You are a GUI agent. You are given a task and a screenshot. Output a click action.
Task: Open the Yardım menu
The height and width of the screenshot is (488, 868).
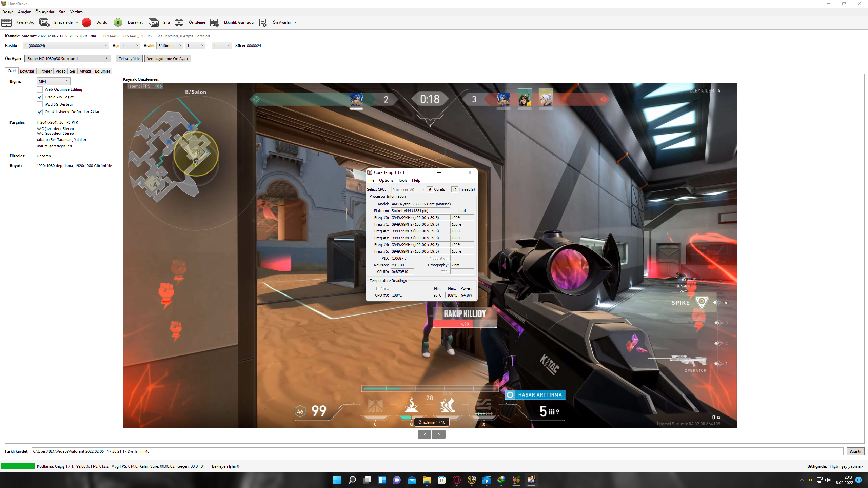76,12
